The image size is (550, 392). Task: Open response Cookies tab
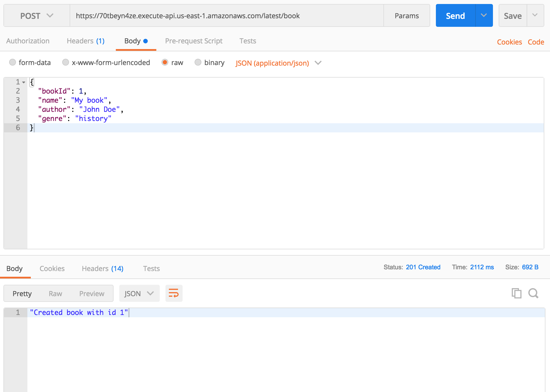52,268
